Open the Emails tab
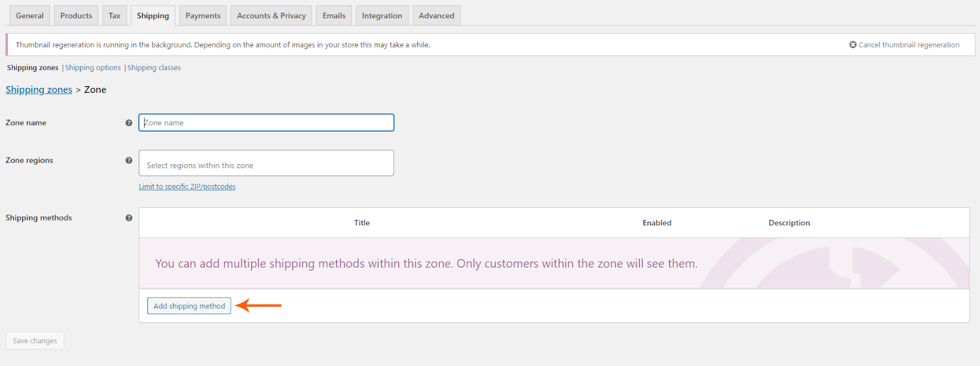The height and width of the screenshot is (366, 980). point(334,15)
